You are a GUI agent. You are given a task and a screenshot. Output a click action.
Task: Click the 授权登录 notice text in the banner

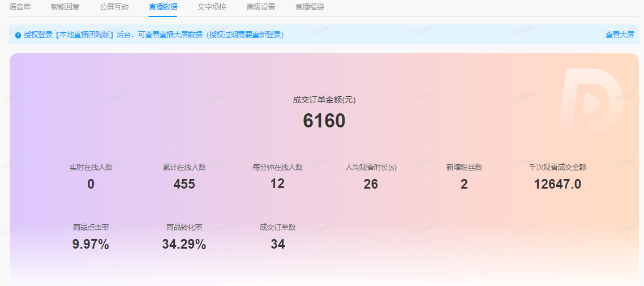(x=154, y=35)
